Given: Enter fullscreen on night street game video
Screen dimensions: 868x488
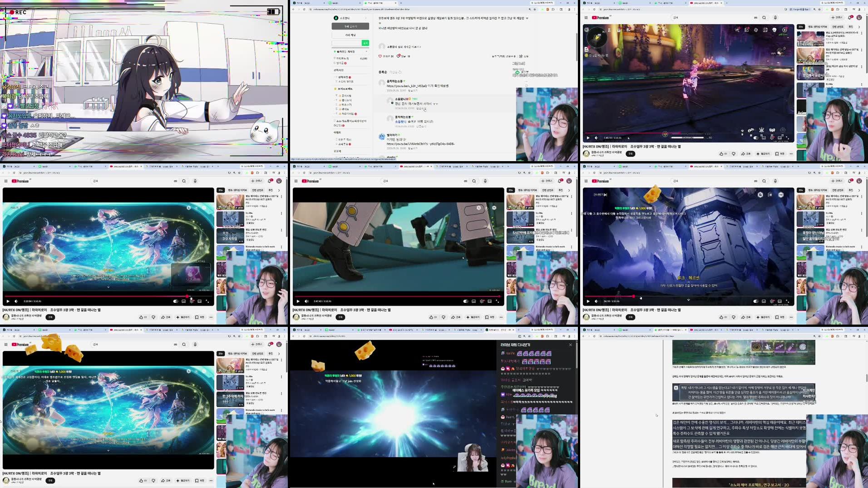Looking at the screenshot, I should (788, 137).
